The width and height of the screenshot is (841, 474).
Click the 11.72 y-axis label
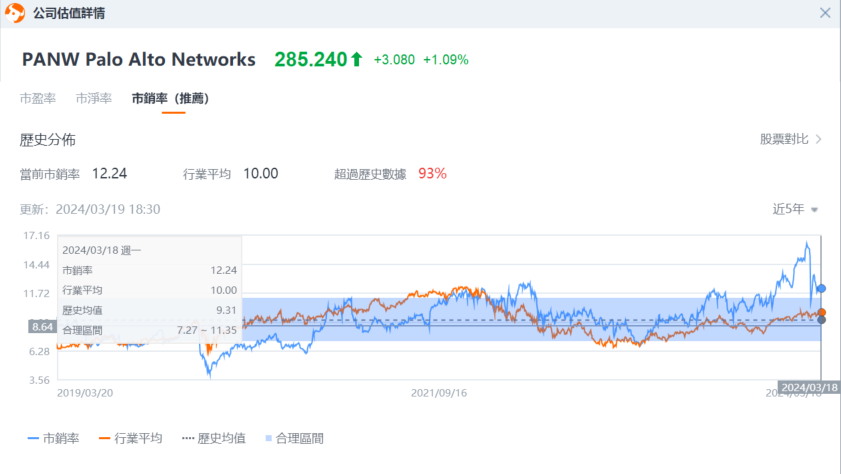coord(36,294)
